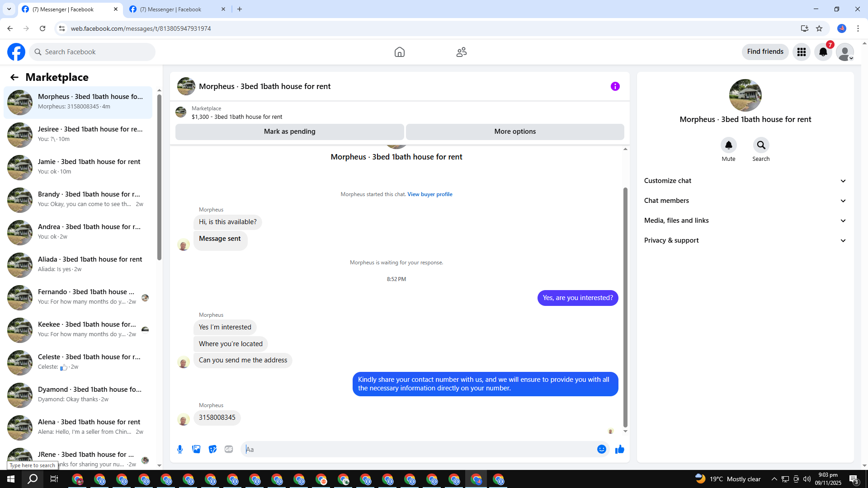Show hidden system tray icons
This screenshot has height=488, width=868.
[x=774, y=479]
